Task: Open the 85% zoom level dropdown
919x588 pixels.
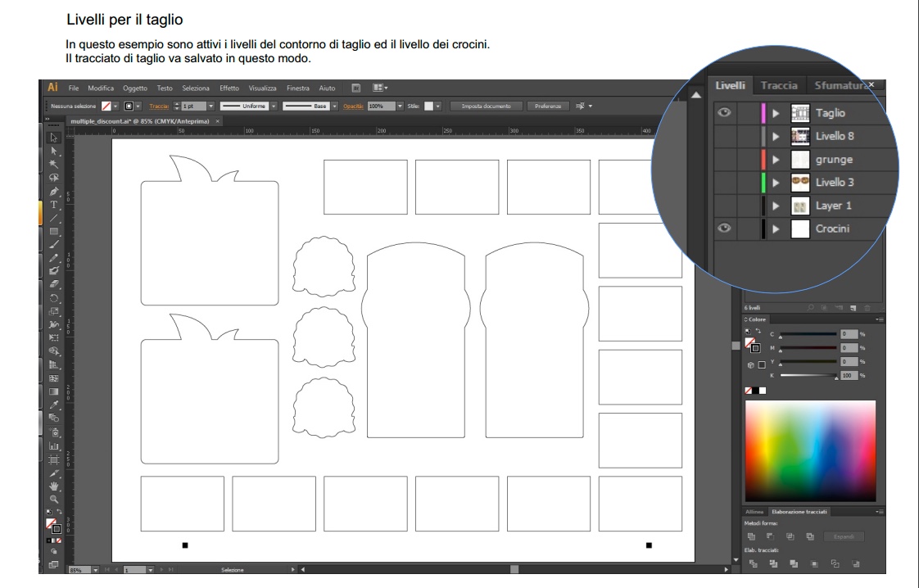Action: [96, 570]
